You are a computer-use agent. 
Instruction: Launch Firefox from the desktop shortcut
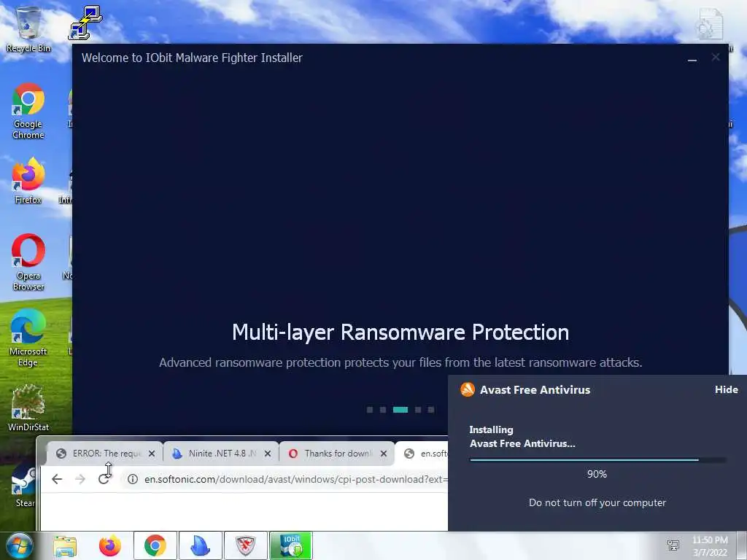pos(28,182)
